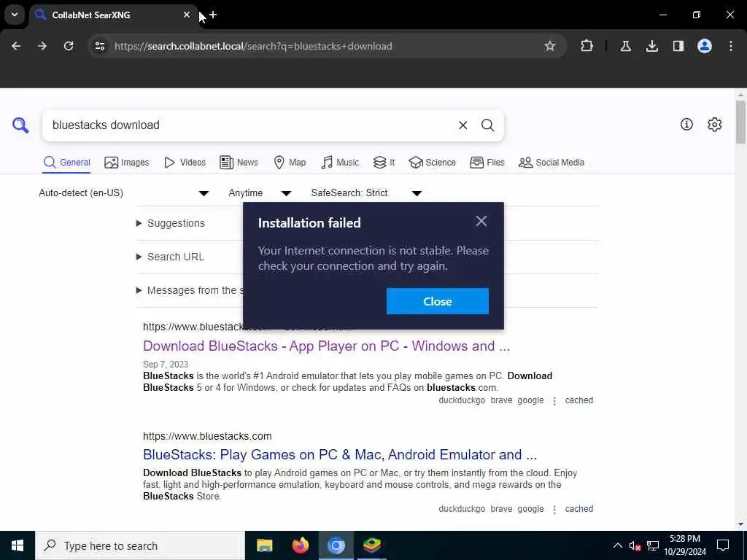Screen dimensions: 747x560
Task: Open File Explorer from the taskbar
Action: 264,545
